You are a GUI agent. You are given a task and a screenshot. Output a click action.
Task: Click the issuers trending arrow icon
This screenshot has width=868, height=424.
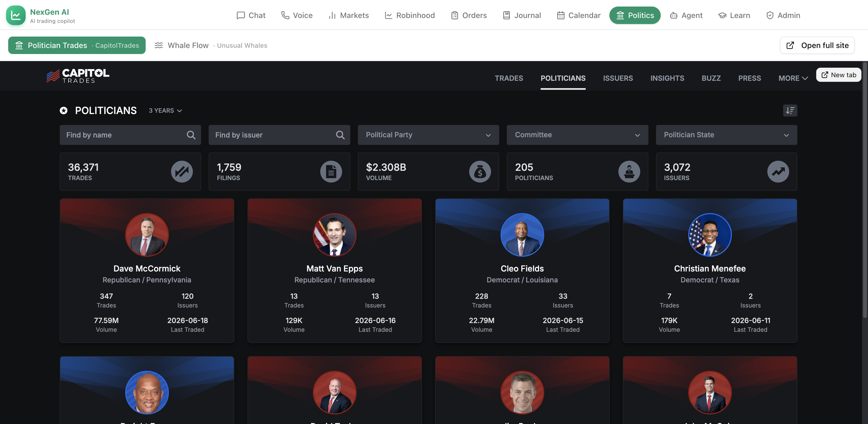pyautogui.click(x=778, y=172)
